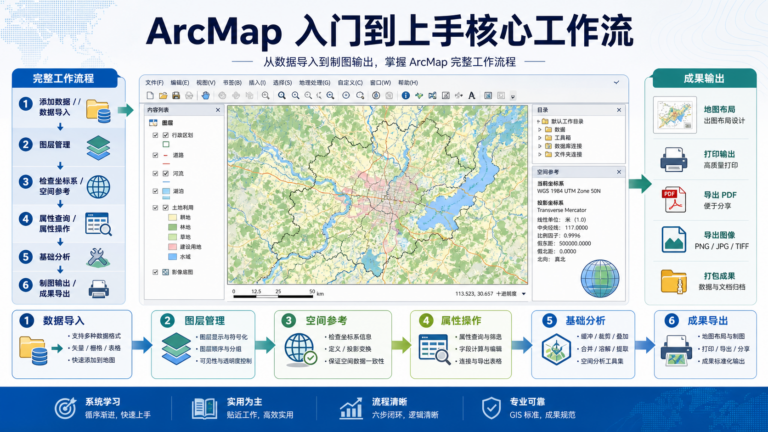Viewport: 768px width, 432px height.
Task: Open the 十进制度 coordinate format dropdown
Action: pos(524,294)
